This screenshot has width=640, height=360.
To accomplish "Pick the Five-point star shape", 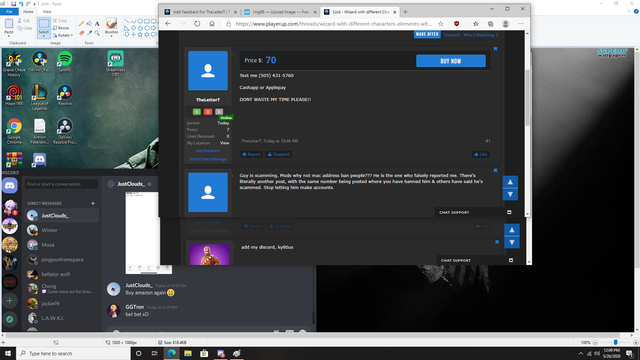I will [140, 35].
